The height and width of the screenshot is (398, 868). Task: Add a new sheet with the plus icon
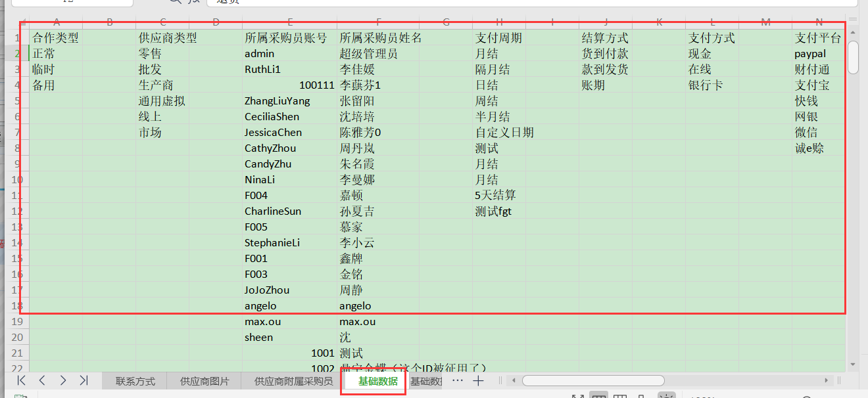point(478,380)
